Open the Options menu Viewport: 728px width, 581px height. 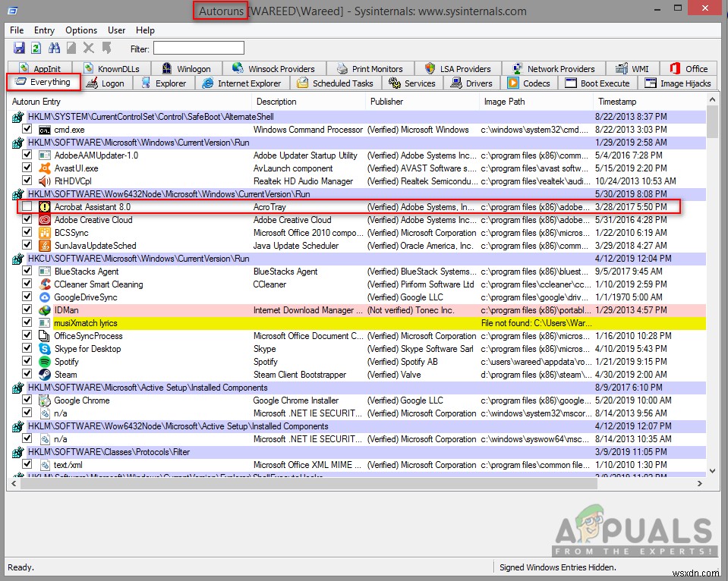point(81,30)
